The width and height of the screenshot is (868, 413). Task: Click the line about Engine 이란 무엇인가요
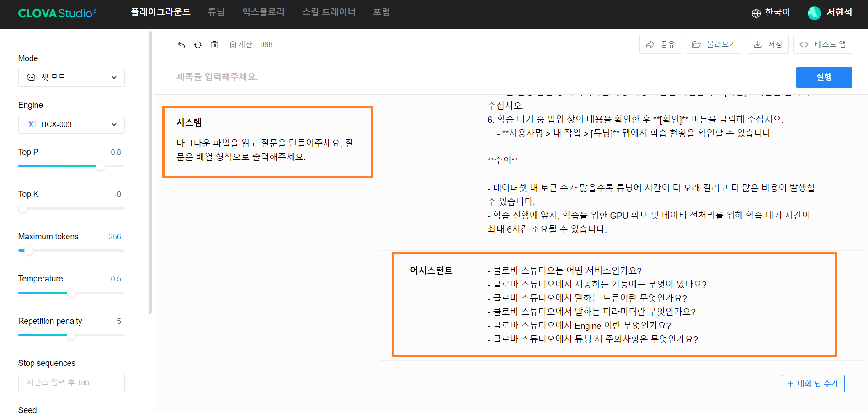click(579, 325)
